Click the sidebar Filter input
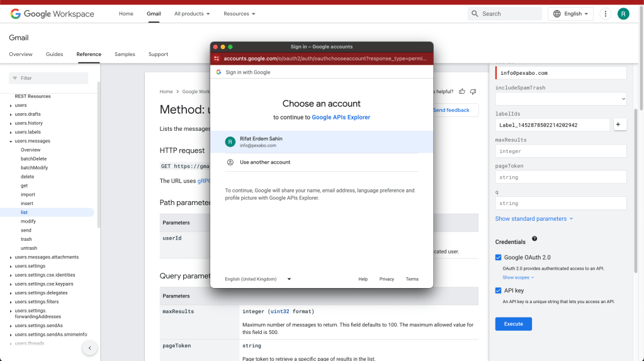This screenshot has height=361, width=644. coord(48,78)
